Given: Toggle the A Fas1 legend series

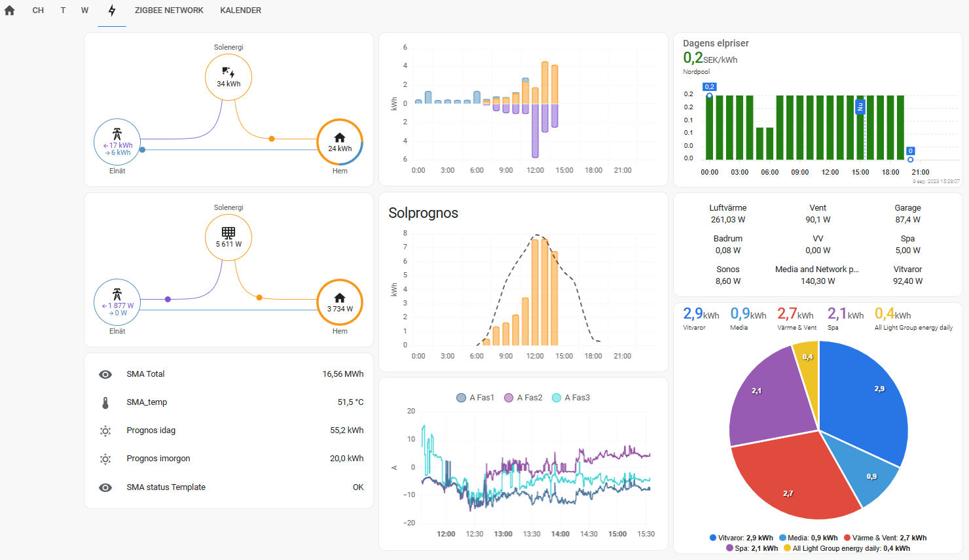Looking at the screenshot, I should click(475, 398).
